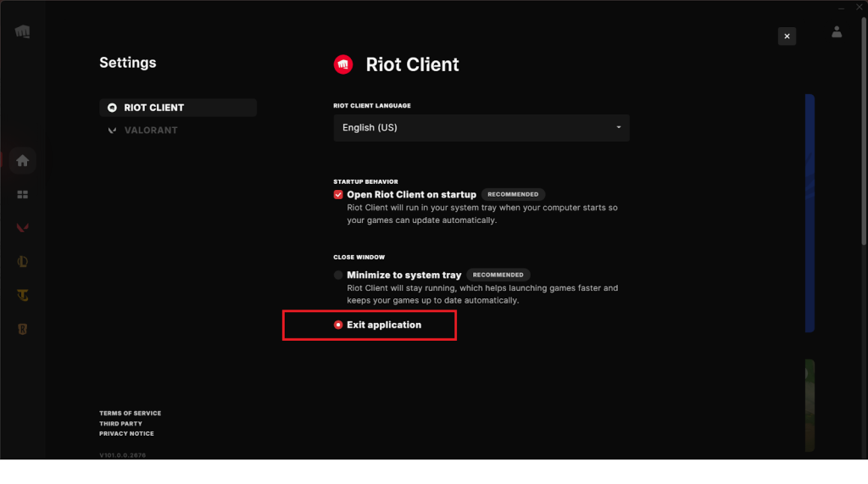Toggle Open Riot Client on startup checkbox
Image resolution: width=868 pixels, height=484 pixels.
pos(338,194)
